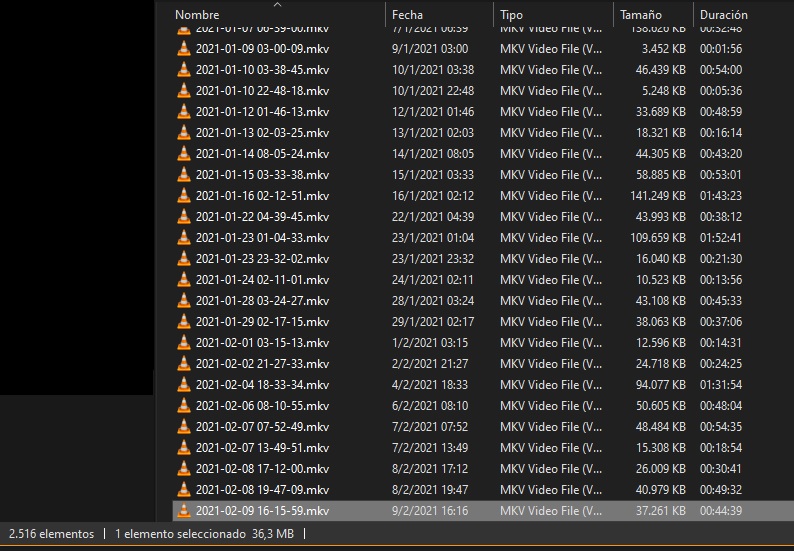The width and height of the screenshot is (794, 555).
Task: Click size cell 94.077 KB
Action: click(x=661, y=385)
